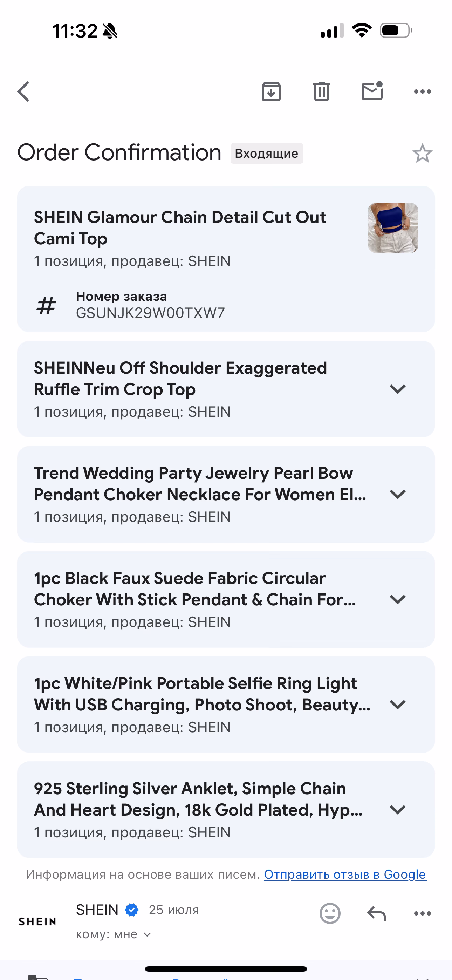Expand Black Faux Suede Choker item
This screenshot has height=980, width=452.
tap(398, 599)
